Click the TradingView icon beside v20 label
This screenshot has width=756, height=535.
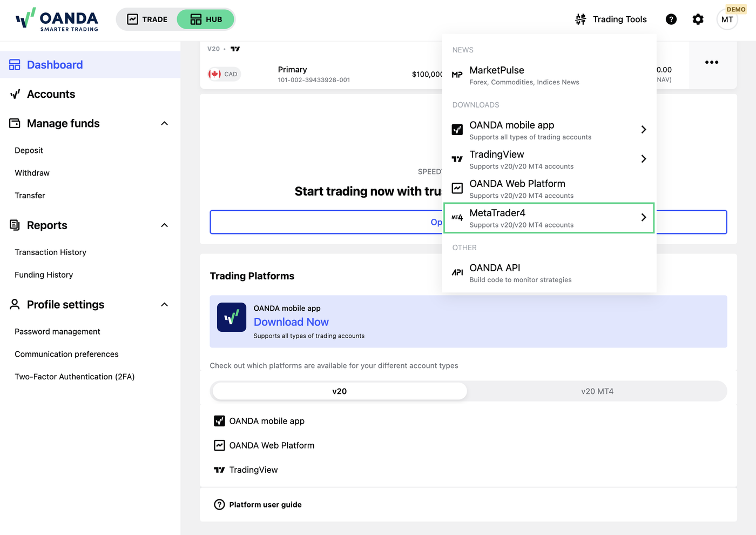tap(235, 49)
